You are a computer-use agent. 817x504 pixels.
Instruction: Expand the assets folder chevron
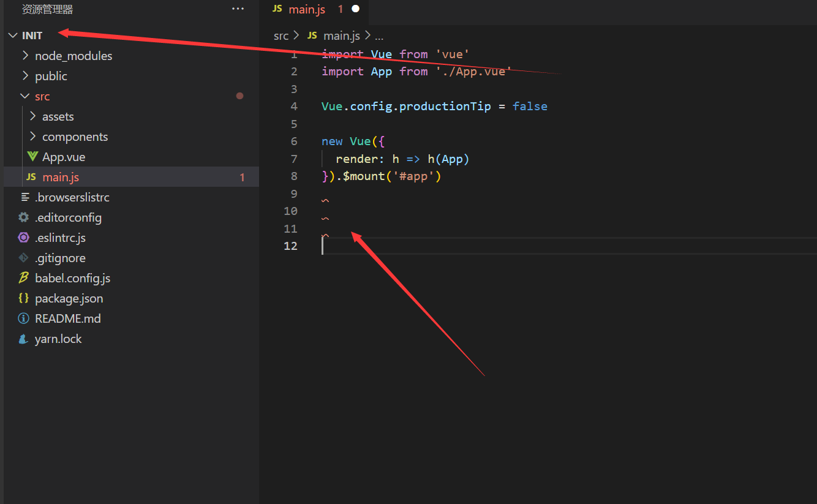(x=32, y=116)
